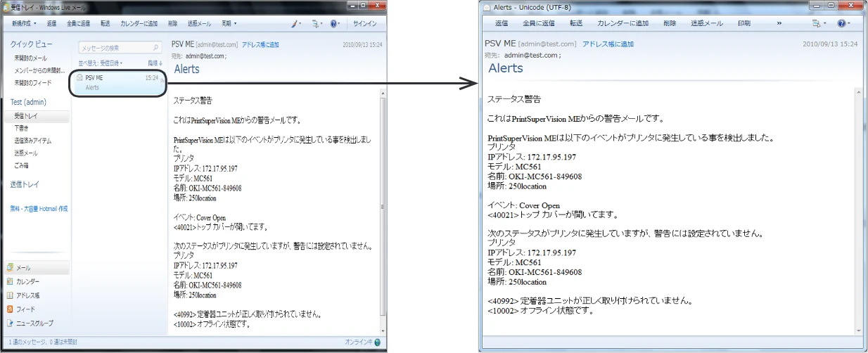
Task: Open the ごみ箱 folder
Action: pyautogui.click(x=23, y=165)
